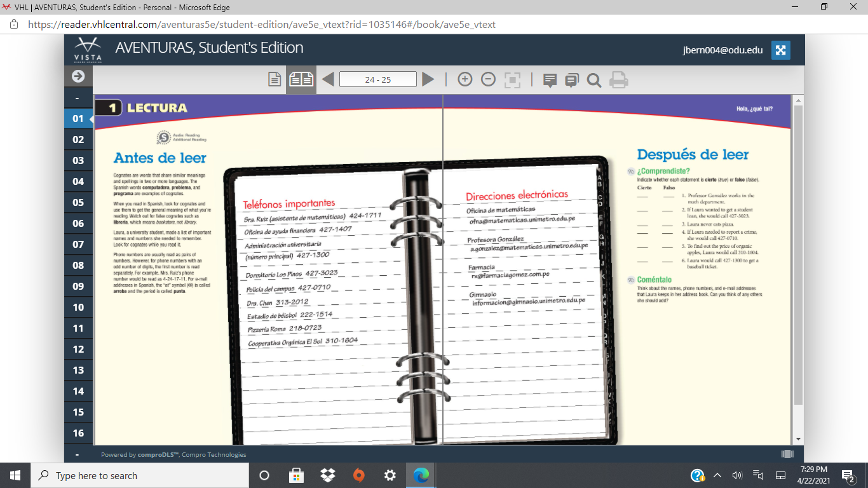This screenshot has width=868, height=488.
Task: Open chapter 01
Action: coord(78,119)
